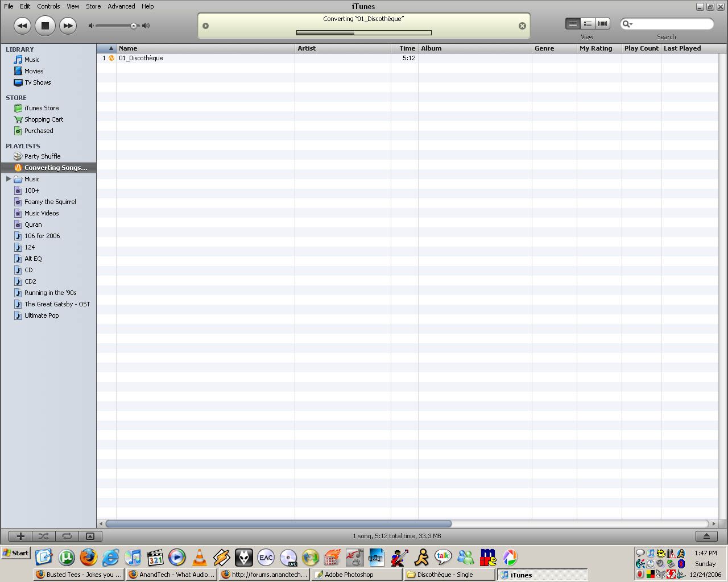Open the Controls menu
Image resolution: width=728 pixels, height=582 pixels.
click(48, 6)
